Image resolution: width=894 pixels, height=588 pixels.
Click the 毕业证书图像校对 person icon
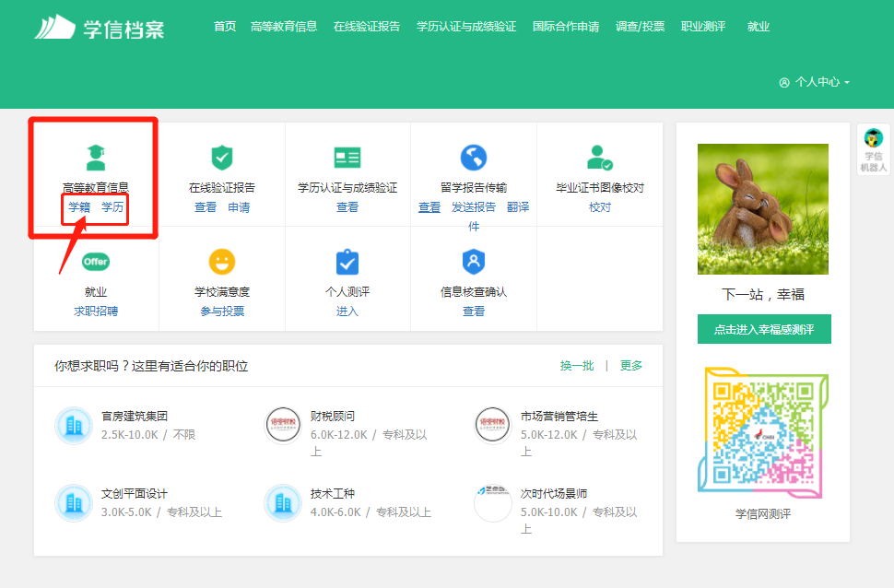pos(600,158)
